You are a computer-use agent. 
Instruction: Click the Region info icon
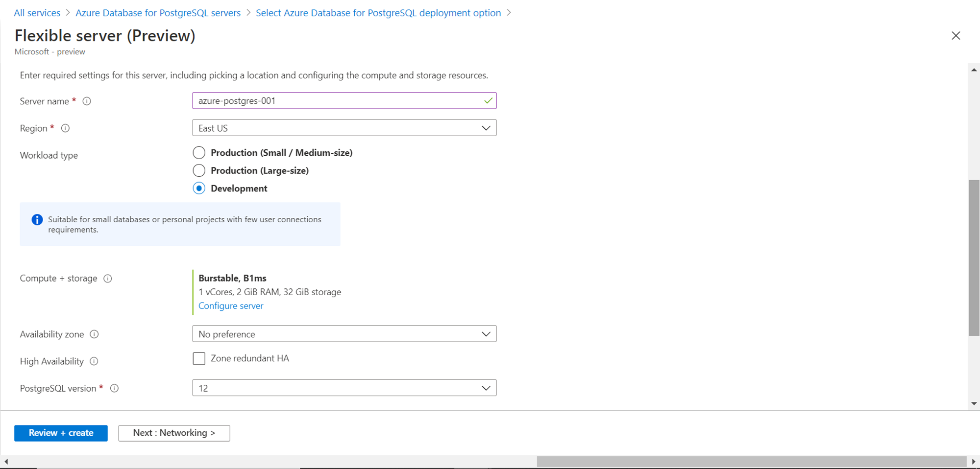pyautogui.click(x=65, y=128)
